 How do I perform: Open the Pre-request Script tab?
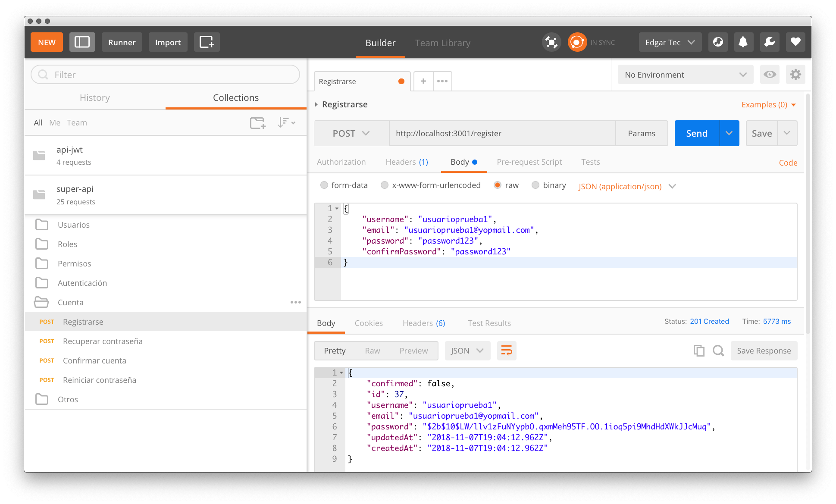click(x=529, y=162)
